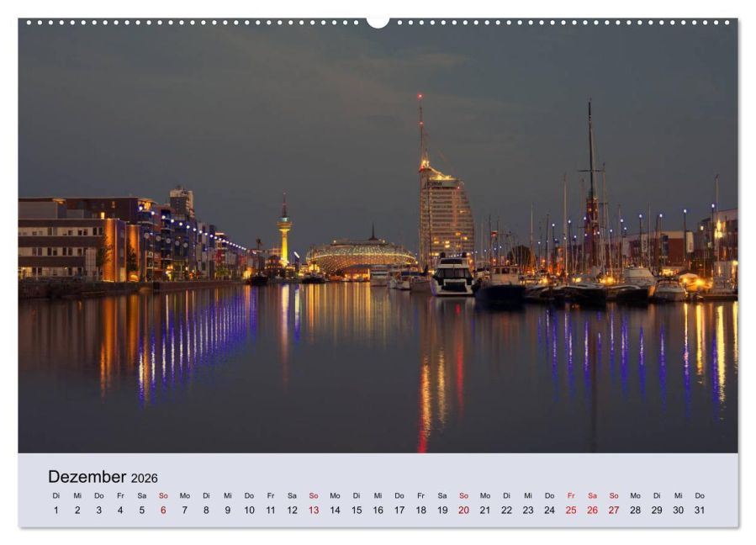Click the illuminated high-rise tower in photo

point(446,214)
